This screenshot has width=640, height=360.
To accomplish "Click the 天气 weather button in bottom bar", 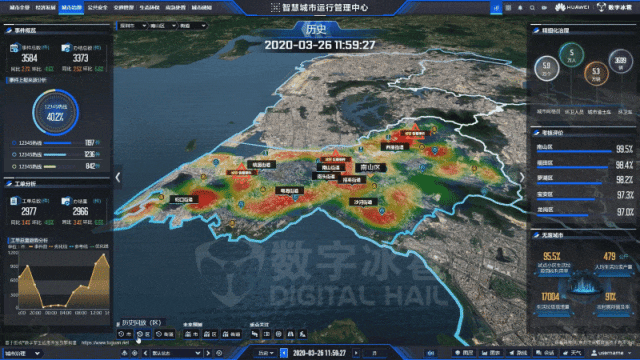I will click(572, 353).
